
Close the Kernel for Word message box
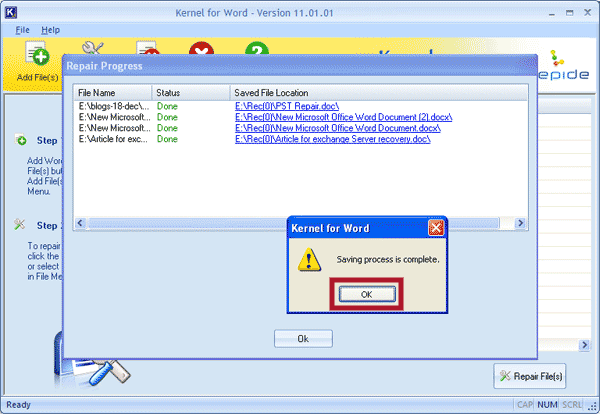(x=436, y=228)
